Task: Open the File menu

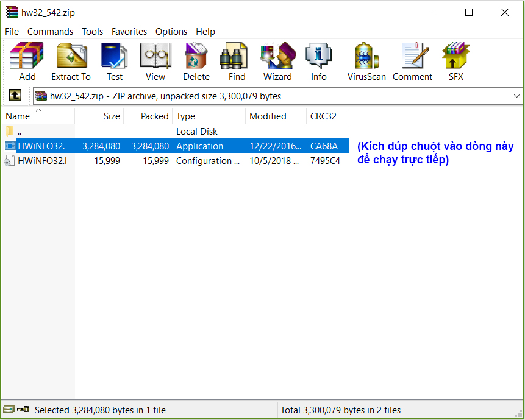Action: click(x=12, y=32)
